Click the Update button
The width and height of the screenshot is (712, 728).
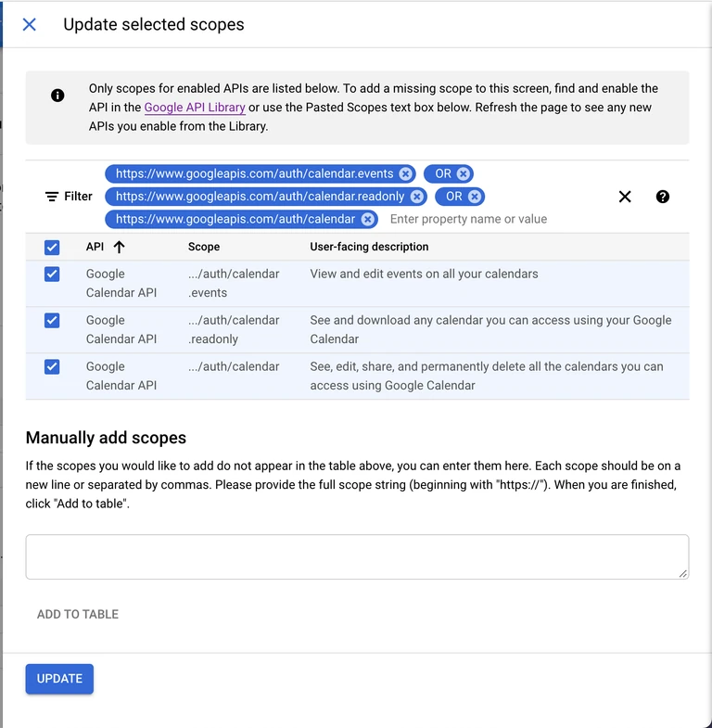click(59, 679)
